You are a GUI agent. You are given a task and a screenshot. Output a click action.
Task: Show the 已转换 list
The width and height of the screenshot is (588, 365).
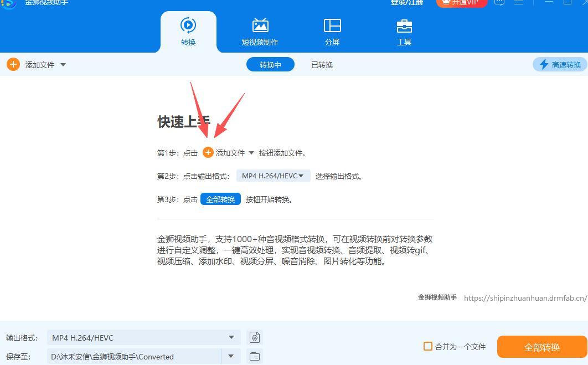coord(322,65)
